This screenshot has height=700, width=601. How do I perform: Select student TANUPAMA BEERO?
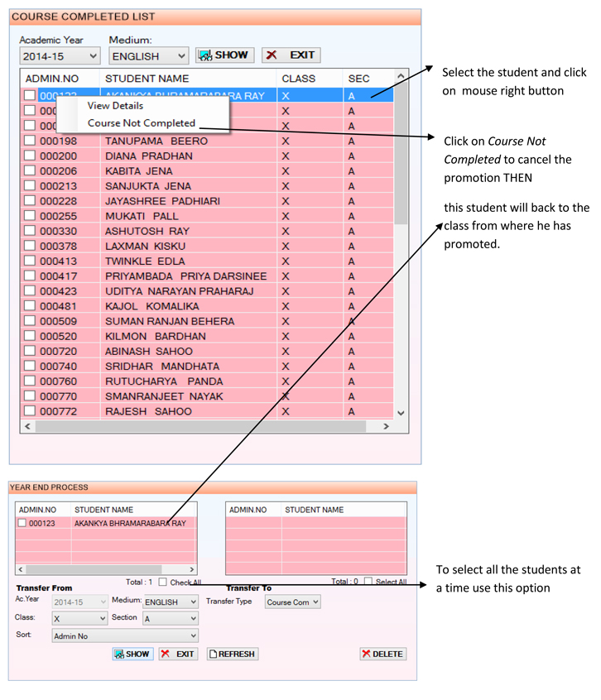pyautogui.click(x=156, y=141)
